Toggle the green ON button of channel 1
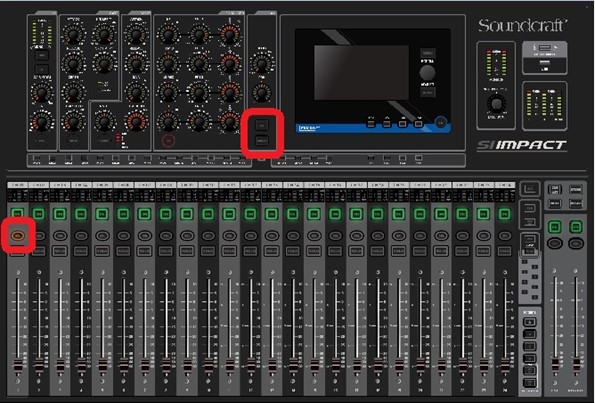The height and width of the screenshot is (403, 595). [17, 214]
